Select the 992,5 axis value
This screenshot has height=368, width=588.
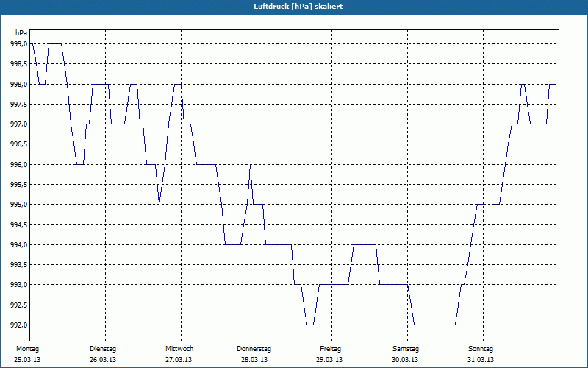coord(19,305)
